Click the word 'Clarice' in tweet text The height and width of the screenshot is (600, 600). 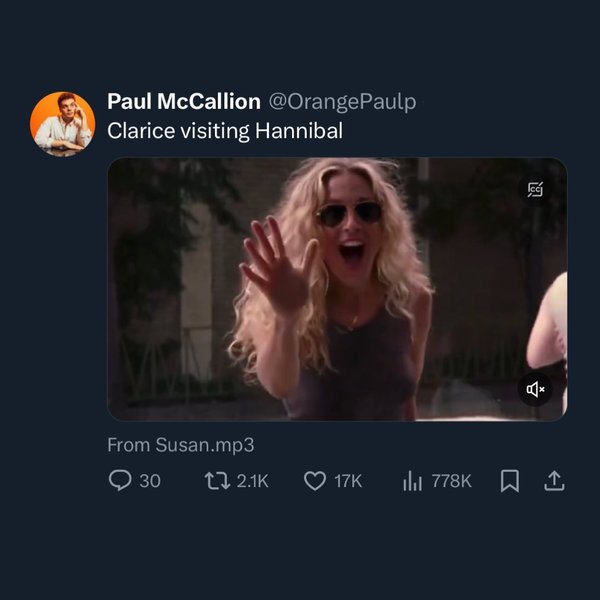tap(136, 131)
